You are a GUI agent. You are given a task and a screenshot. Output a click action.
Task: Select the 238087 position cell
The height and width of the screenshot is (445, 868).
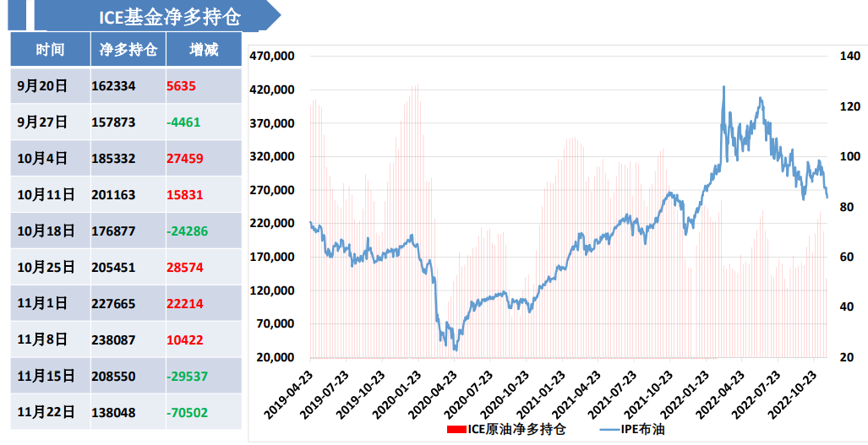(113, 339)
